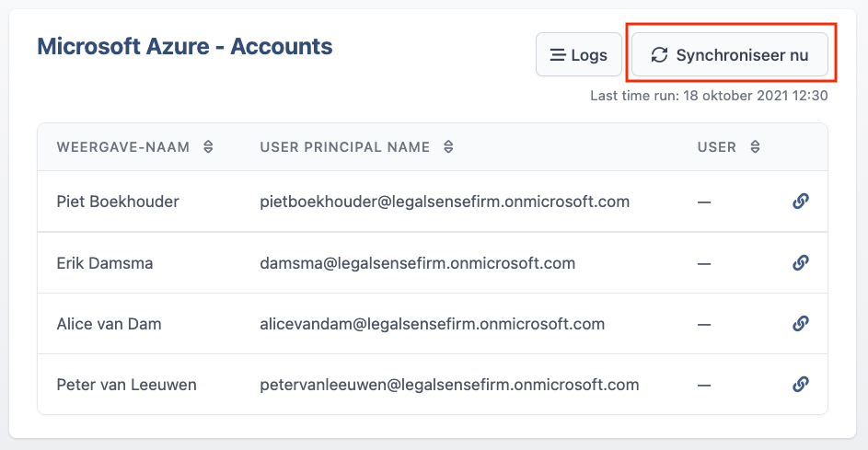
Task: Click the list icon in Logs button
Action: tap(558, 55)
